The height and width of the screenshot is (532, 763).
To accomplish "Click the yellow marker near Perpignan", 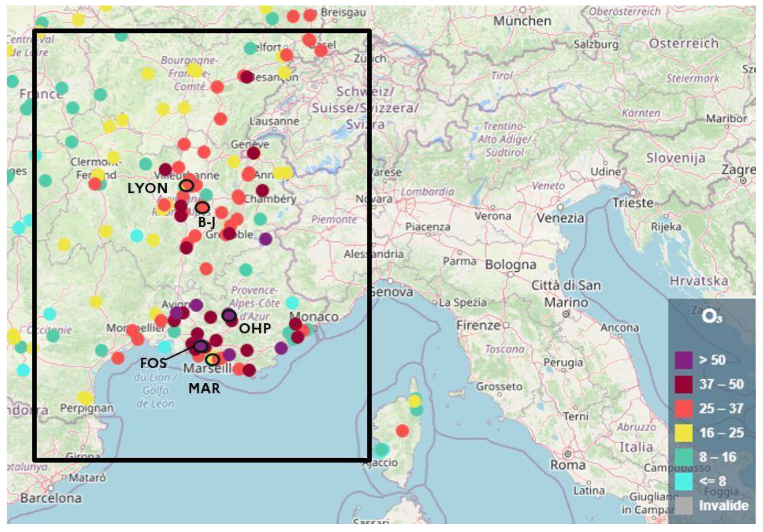I will point(85,398).
